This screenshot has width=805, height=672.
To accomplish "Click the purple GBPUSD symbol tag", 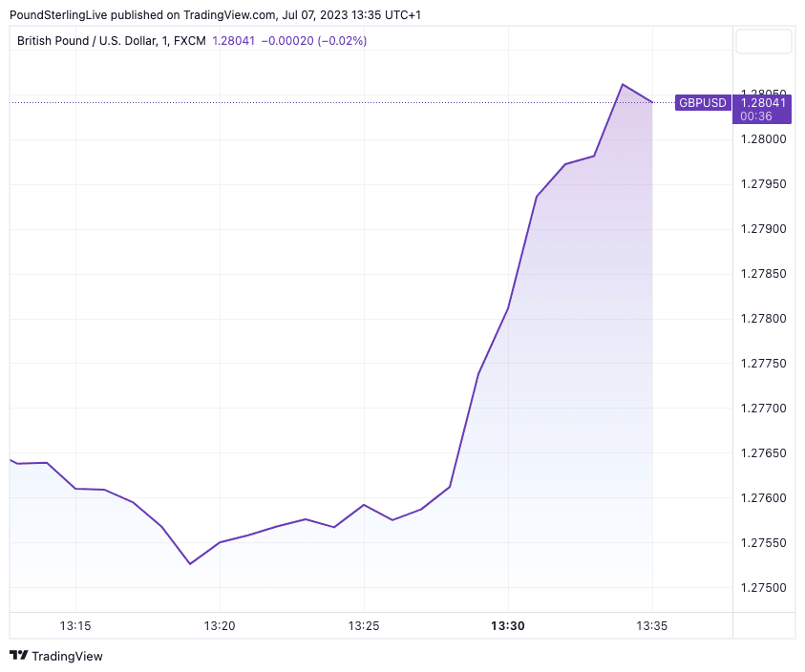I will click(x=702, y=102).
